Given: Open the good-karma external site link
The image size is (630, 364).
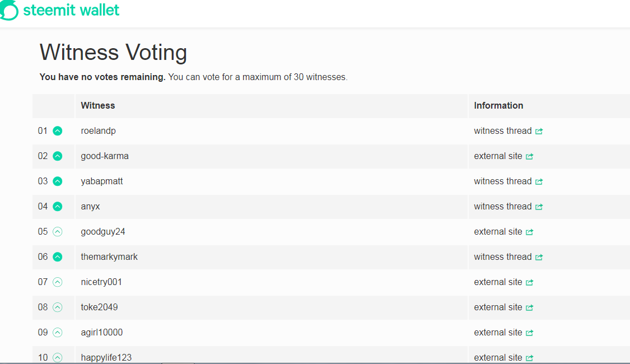Looking at the screenshot, I should 498,156.
